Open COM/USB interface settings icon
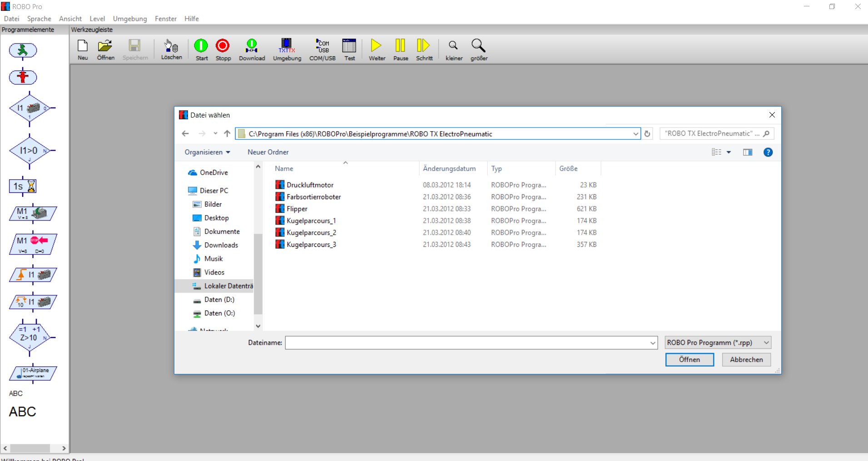This screenshot has height=461, width=868. 322,49
